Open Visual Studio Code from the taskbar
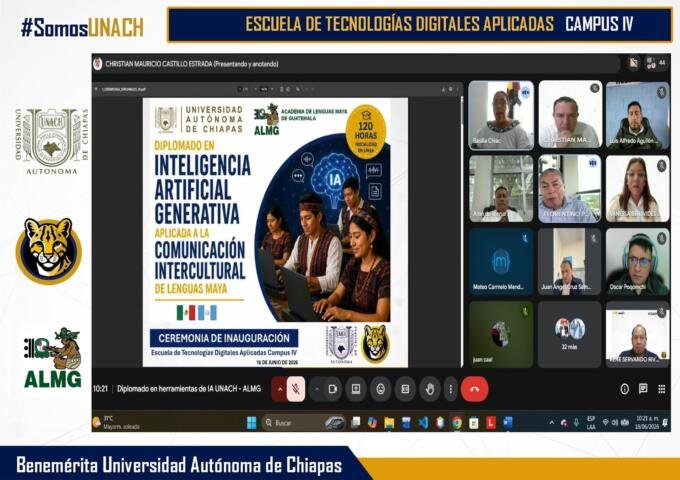The image size is (680, 480). coord(423,423)
